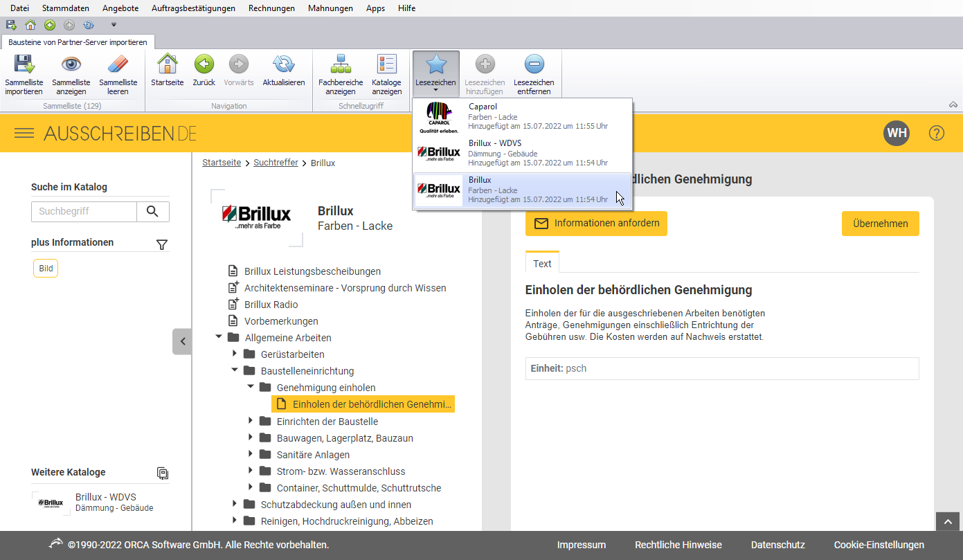963x560 pixels.
Task: Collapse the ribbon with the up chevron
Action: pos(953,105)
